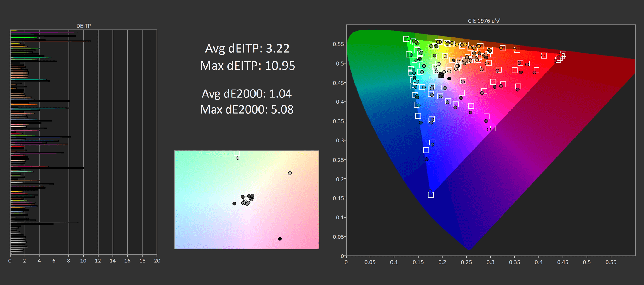Select the Max dEITP: 10.95 text
This screenshot has width=644, height=285.
pyautogui.click(x=247, y=66)
